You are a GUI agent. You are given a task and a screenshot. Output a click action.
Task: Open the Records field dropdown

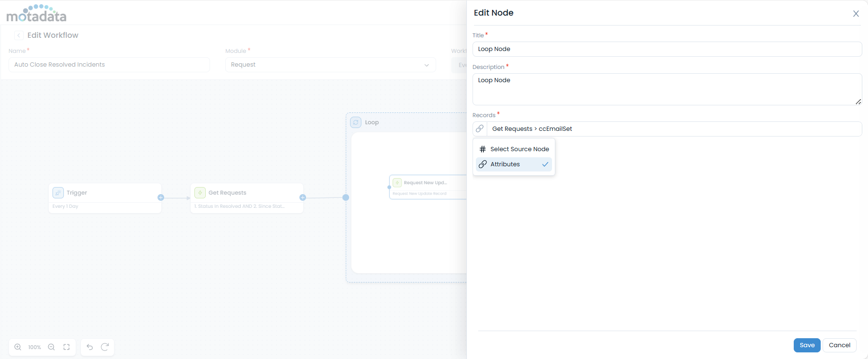[674, 129]
